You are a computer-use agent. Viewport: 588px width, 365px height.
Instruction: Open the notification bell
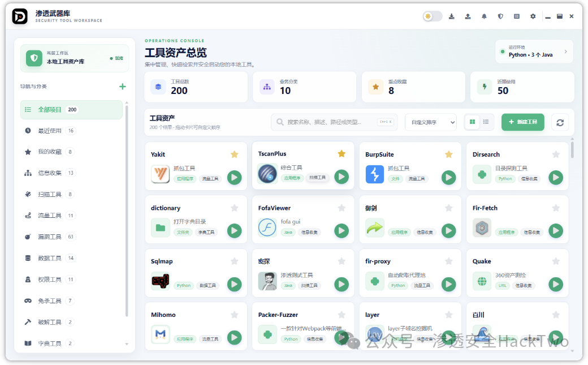click(484, 16)
